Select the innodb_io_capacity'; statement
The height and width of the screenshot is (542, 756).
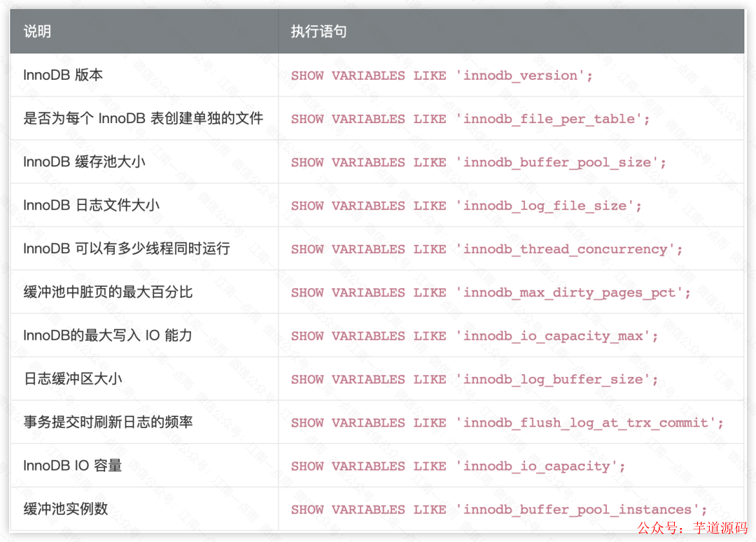[x=458, y=466]
